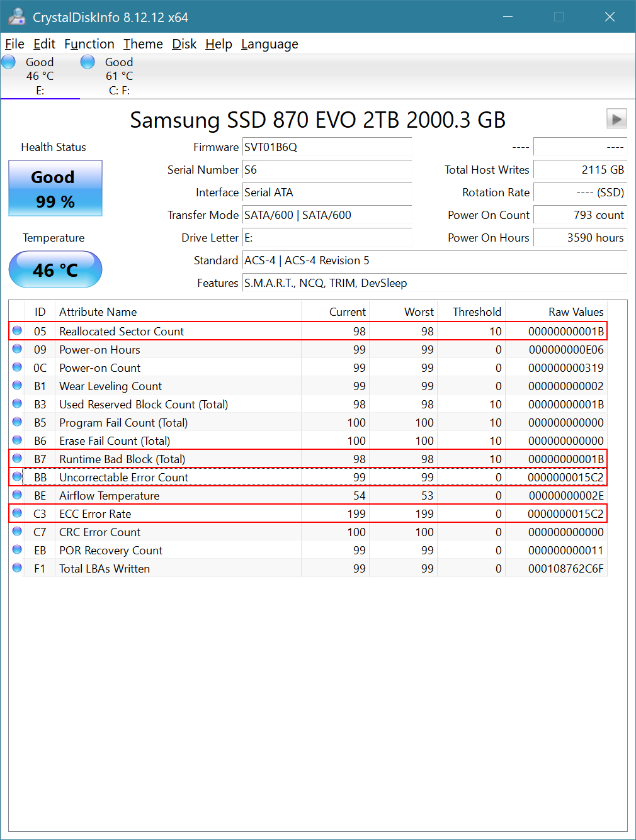Click the status orb for drive C: F:
Viewport: 636px width, 840px height.
88,62
